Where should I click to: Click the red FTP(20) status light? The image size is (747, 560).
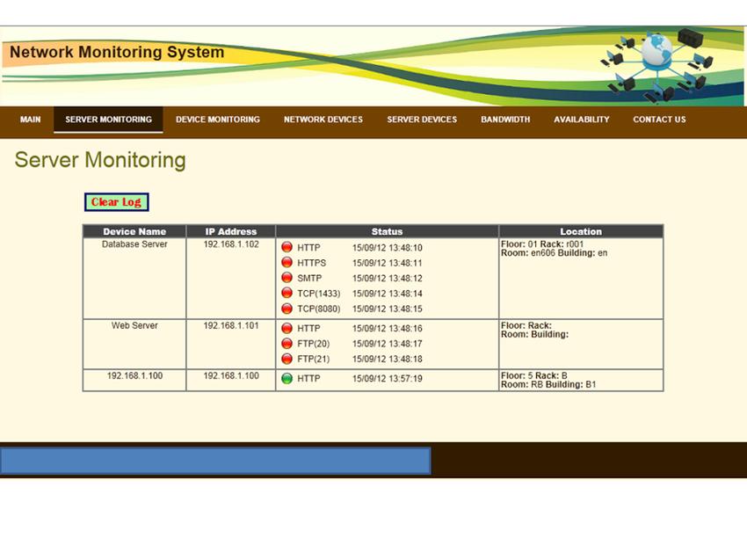[x=287, y=344]
